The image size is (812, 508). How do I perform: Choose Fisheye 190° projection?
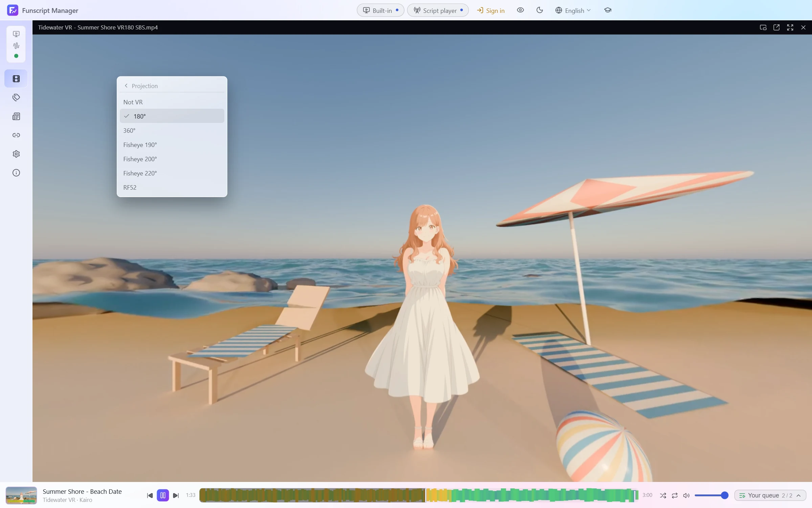coord(172,145)
